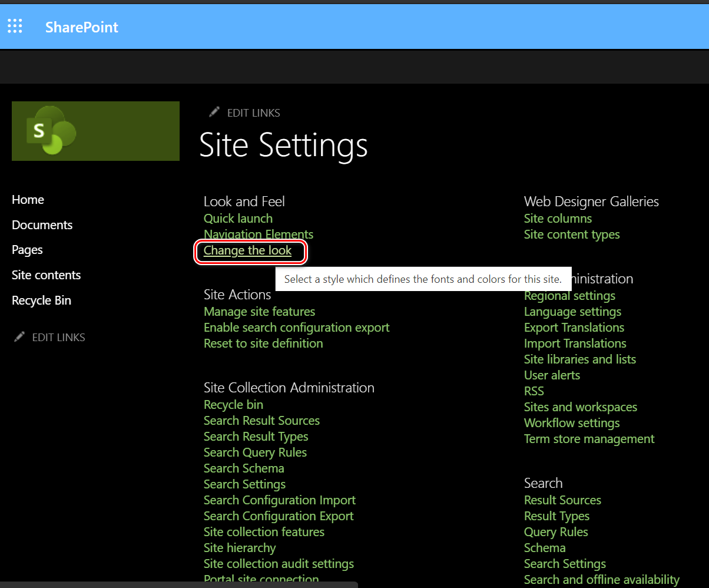Click the Change the look link

(x=247, y=250)
